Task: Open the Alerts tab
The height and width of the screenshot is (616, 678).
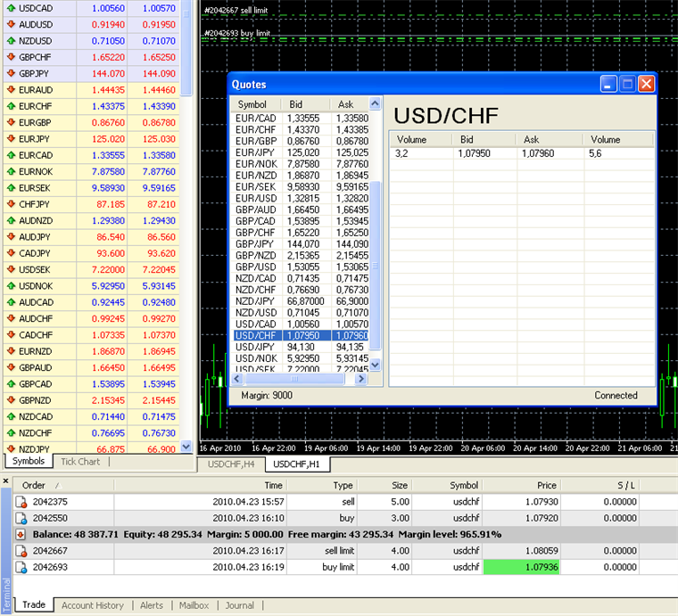Action: pyautogui.click(x=152, y=605)
